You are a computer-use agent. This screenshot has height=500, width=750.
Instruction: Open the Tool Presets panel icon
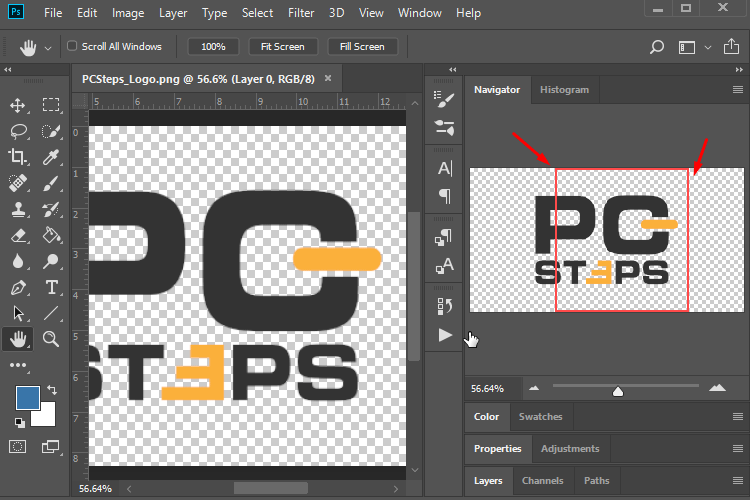pos(444,128)
